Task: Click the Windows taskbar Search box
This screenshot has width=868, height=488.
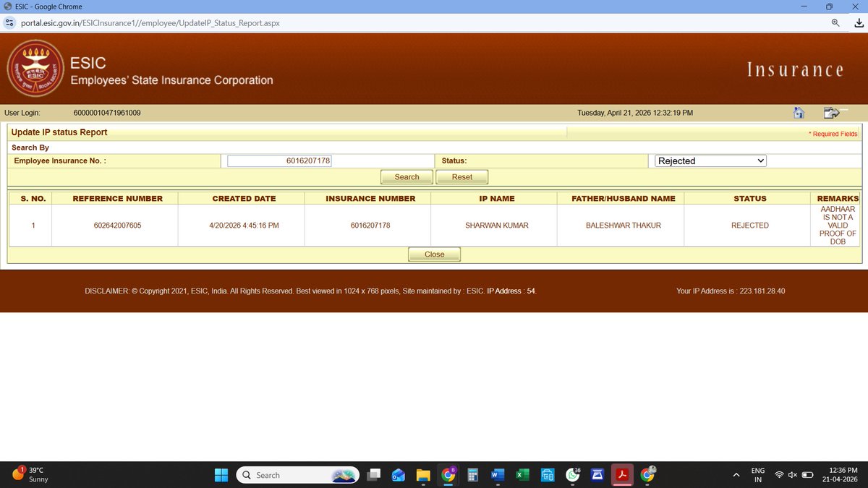Action: click(299, 475)
